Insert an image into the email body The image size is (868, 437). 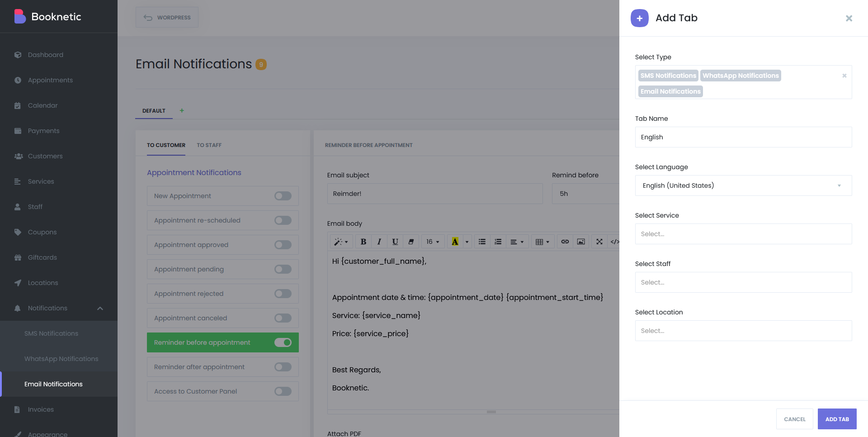(580, 241)
